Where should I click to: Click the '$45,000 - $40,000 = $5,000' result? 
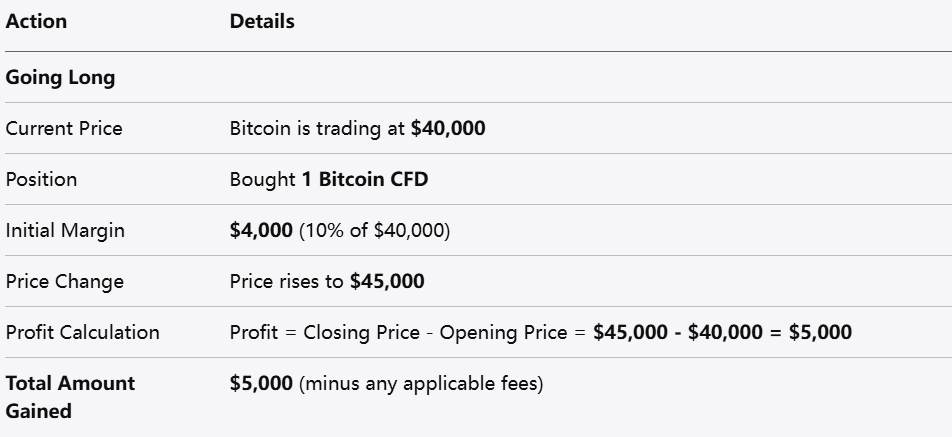722,333
